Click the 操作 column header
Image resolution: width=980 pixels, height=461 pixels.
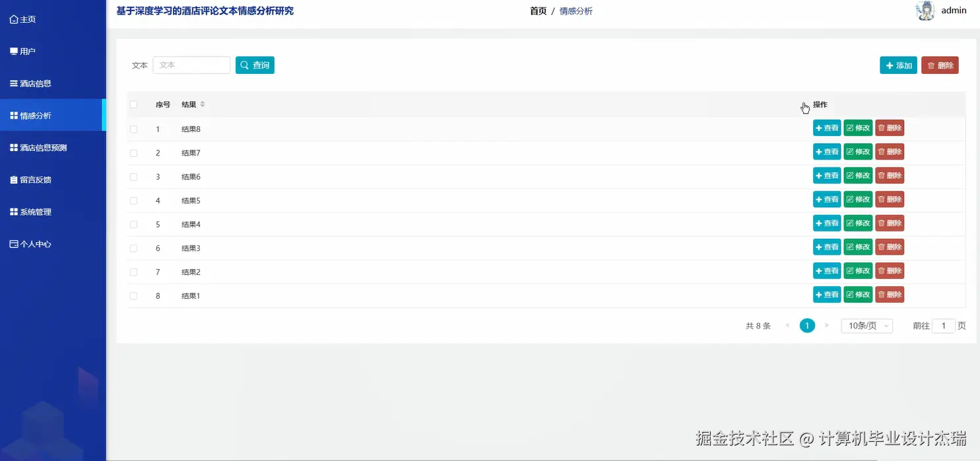pyautogui.click(x=820, y=105)
